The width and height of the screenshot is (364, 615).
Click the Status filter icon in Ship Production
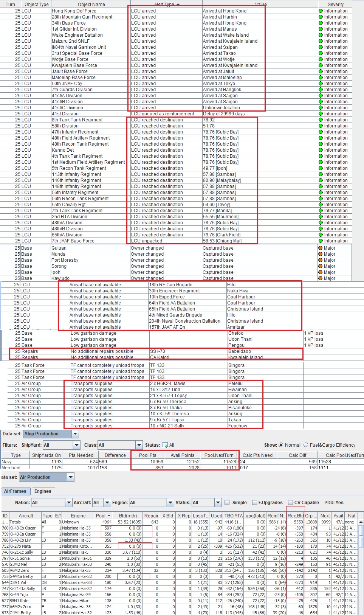point(165,445)
